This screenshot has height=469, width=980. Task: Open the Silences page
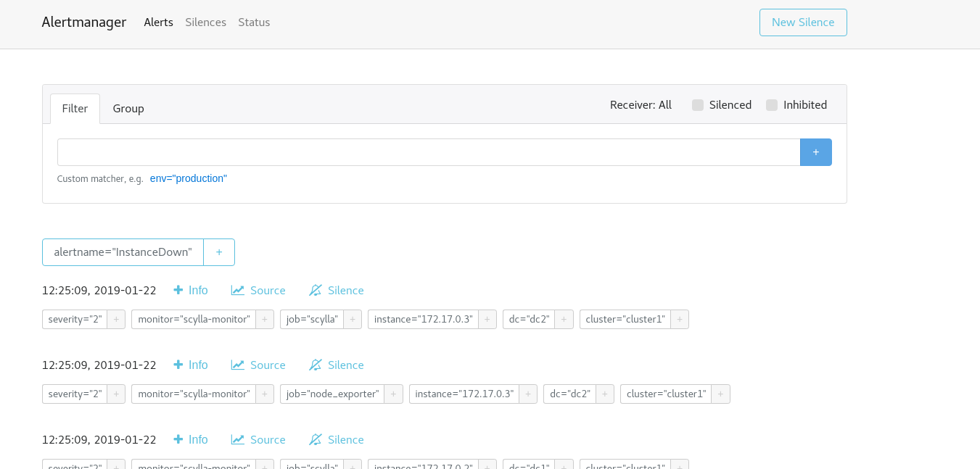(x=205, y=22)
